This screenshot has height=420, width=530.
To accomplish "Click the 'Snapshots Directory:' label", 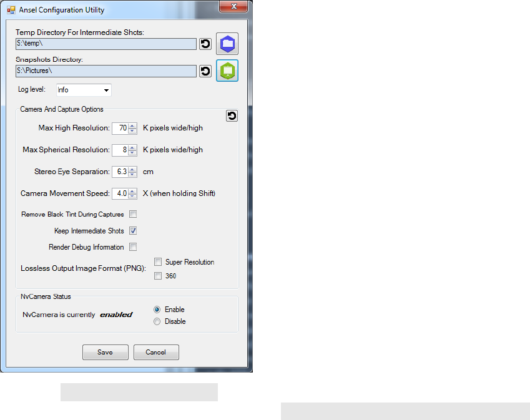I will pos(49,59).
